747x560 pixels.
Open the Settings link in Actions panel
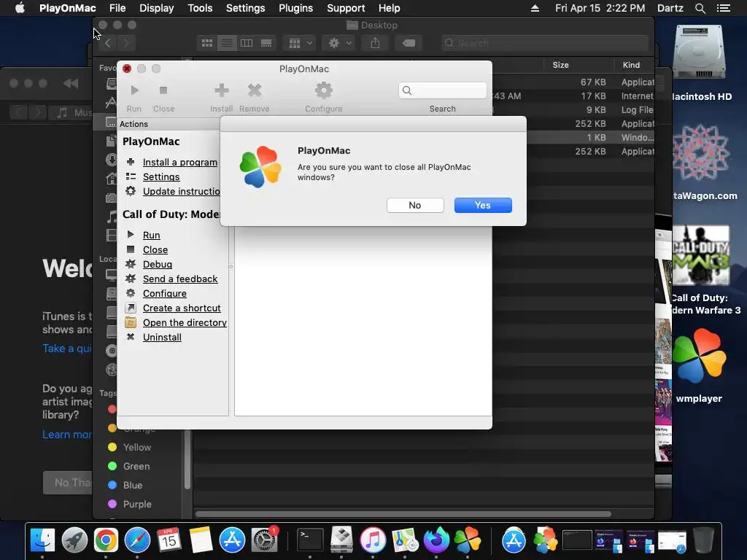point(161,176)
